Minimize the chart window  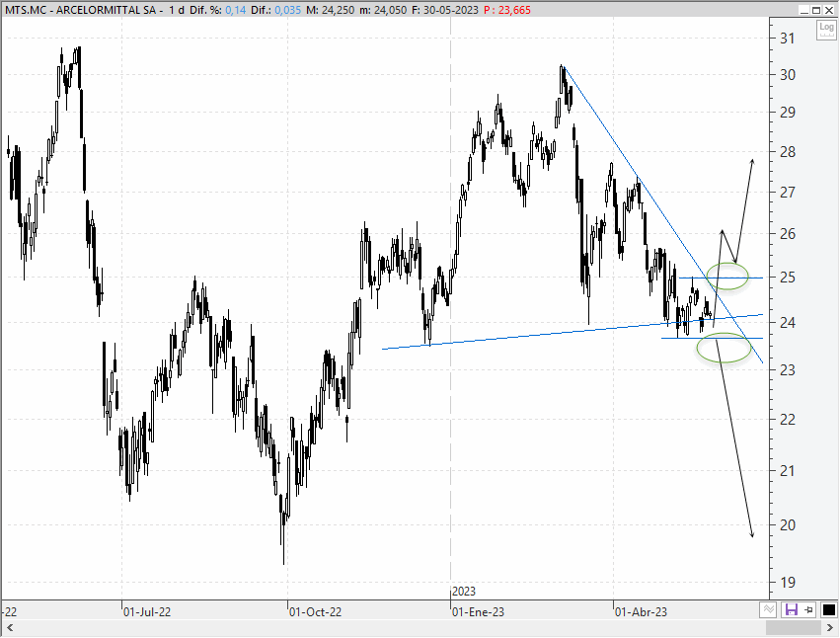click(x=803, y=10)
